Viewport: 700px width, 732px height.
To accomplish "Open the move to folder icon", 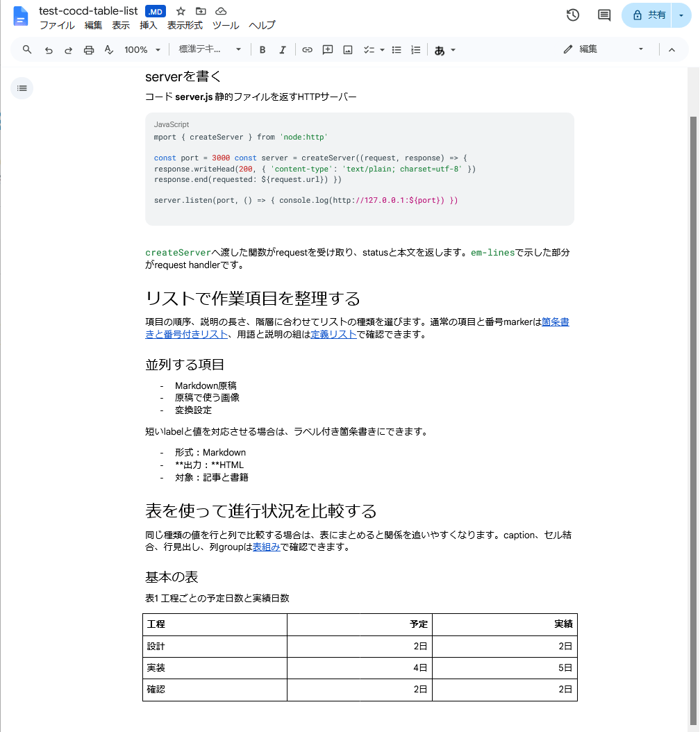I will click(x=201, y=11).
